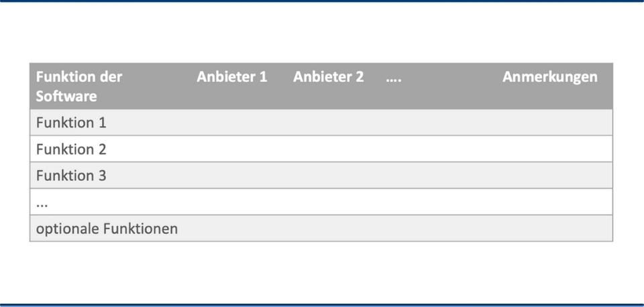Click the 'Anmerkungen' column header
This screenshot has width=644, height=307.
(550, 77)
